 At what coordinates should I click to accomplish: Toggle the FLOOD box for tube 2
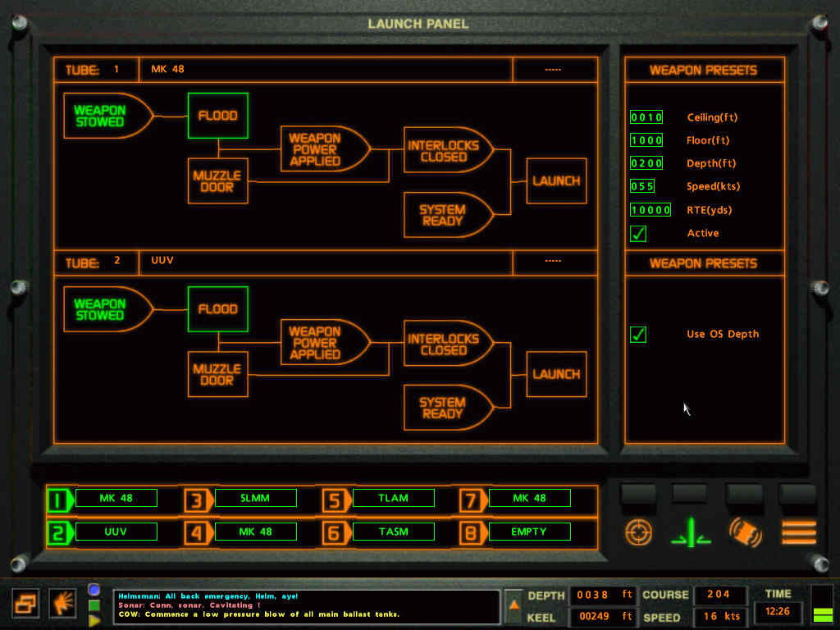click(x=218, y=309)
